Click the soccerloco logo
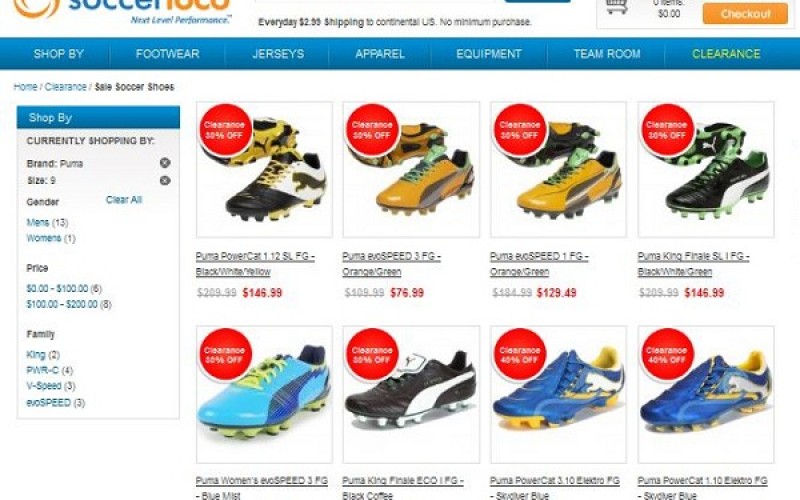The image size is (800, 500). point(122,10)
